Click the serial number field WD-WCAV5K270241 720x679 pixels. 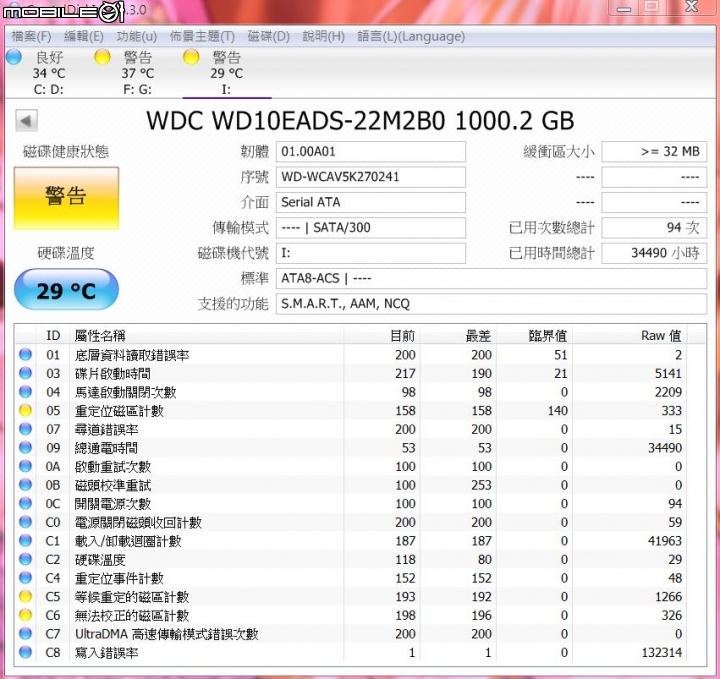coord(371,177)
